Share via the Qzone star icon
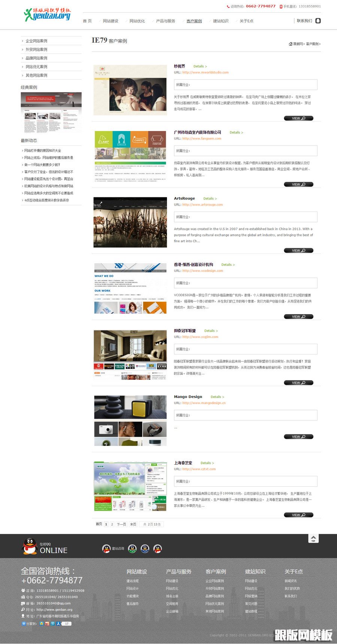This screenshot has width=337, height=644. [42, 623]
